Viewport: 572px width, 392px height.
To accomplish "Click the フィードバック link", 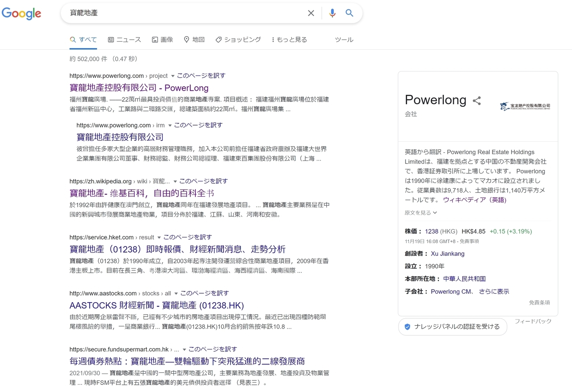I will click(x=533, y=321).
